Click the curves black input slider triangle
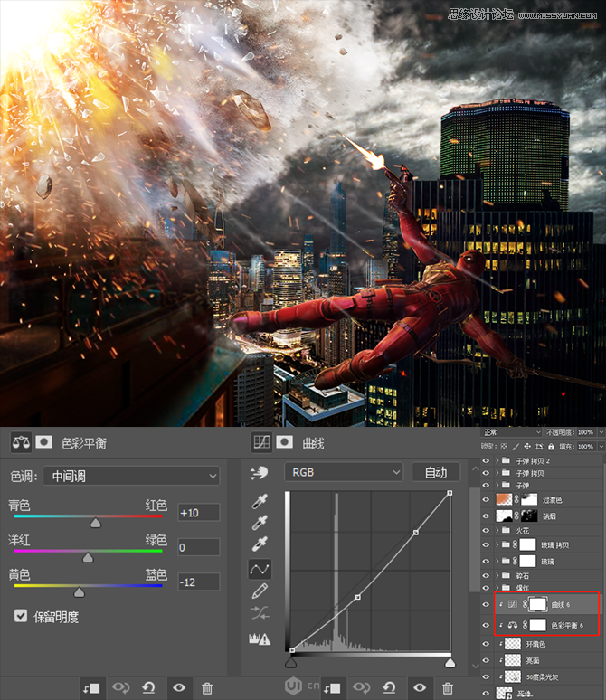This screenshot has height=700, width=606. pos(290,663)
